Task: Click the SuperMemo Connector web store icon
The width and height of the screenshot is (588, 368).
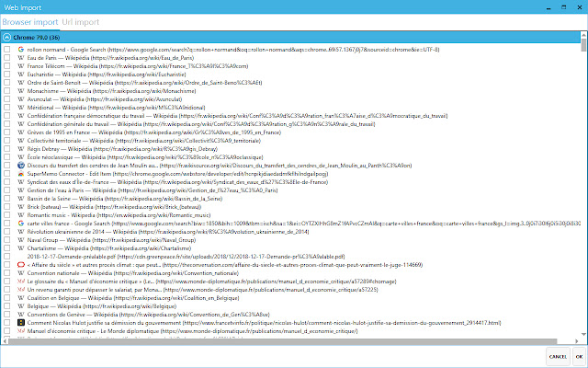Action: (21, 174)
